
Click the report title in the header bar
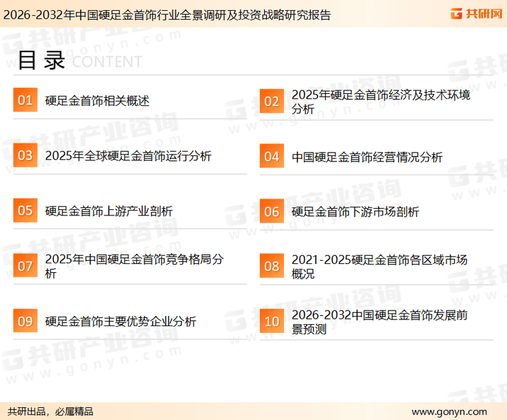(x=167, y=14)
